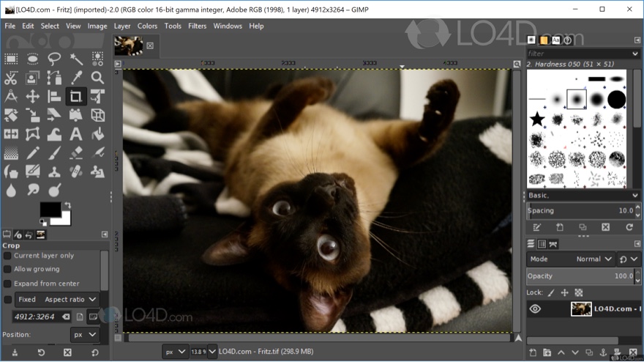Image resolution: width=644 pixels, height=362 pixels.
Task: Clear the 4912:3264 aspect ratio field
Action: click(65, 317)
